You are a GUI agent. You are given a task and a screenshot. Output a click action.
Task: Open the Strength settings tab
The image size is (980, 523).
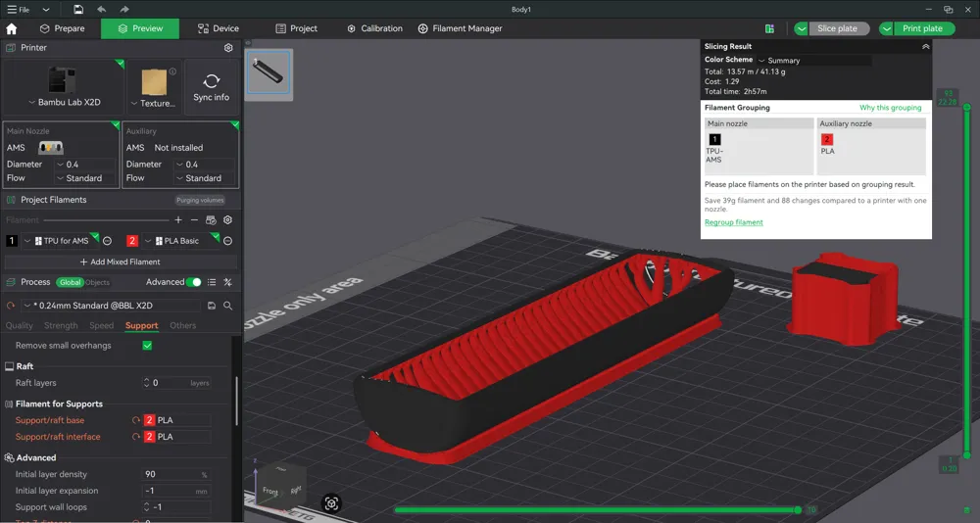click(x=61, y=325)
